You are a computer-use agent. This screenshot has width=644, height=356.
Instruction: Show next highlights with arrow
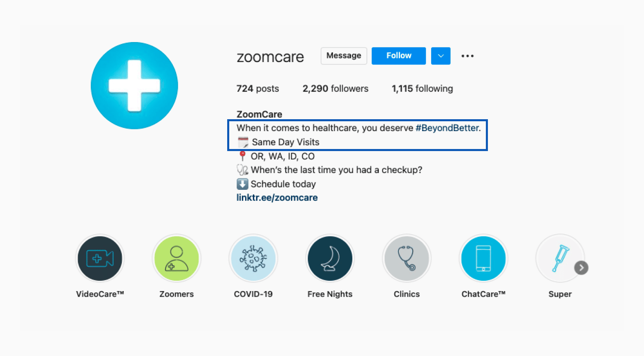coord(581,268)
